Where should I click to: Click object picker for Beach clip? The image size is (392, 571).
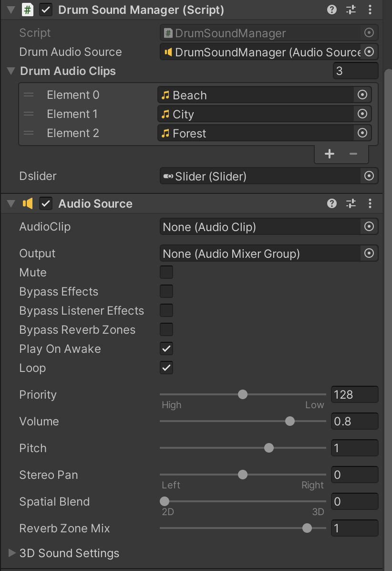[362, 95]
